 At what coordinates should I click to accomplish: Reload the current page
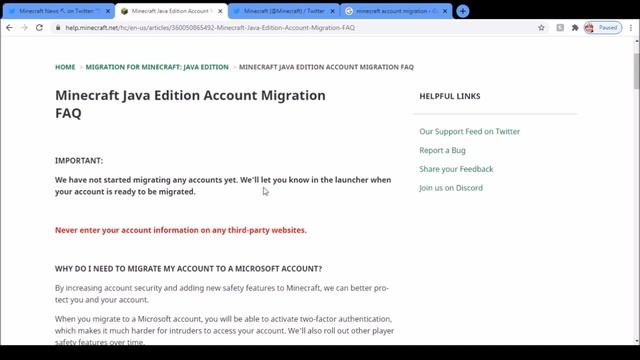point(39,28)
